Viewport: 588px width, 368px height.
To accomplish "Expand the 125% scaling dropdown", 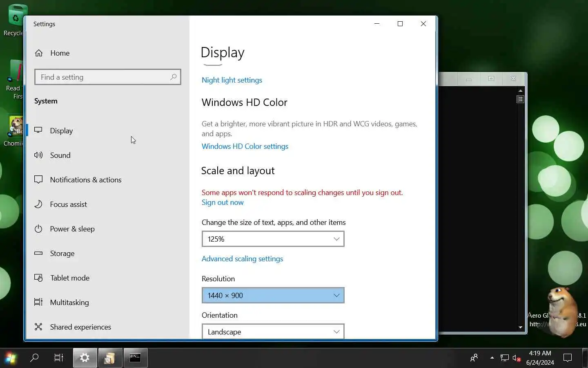I will coord(273,239).
